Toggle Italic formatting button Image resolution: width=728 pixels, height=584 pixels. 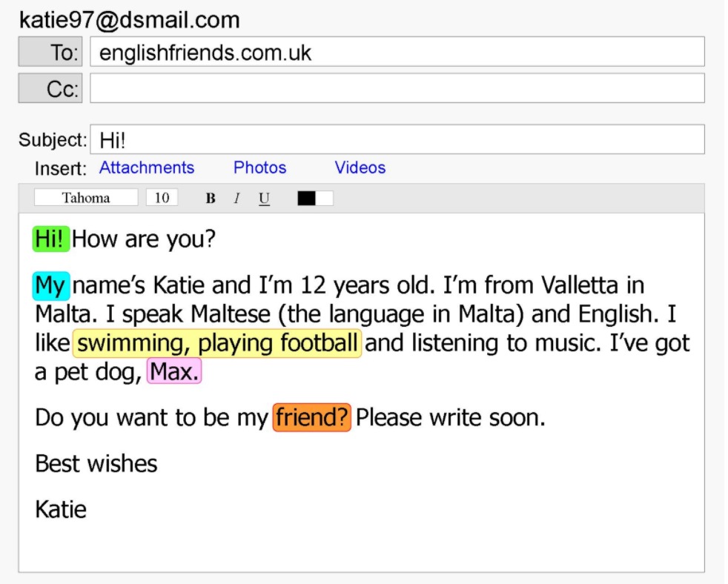[236, 199]
